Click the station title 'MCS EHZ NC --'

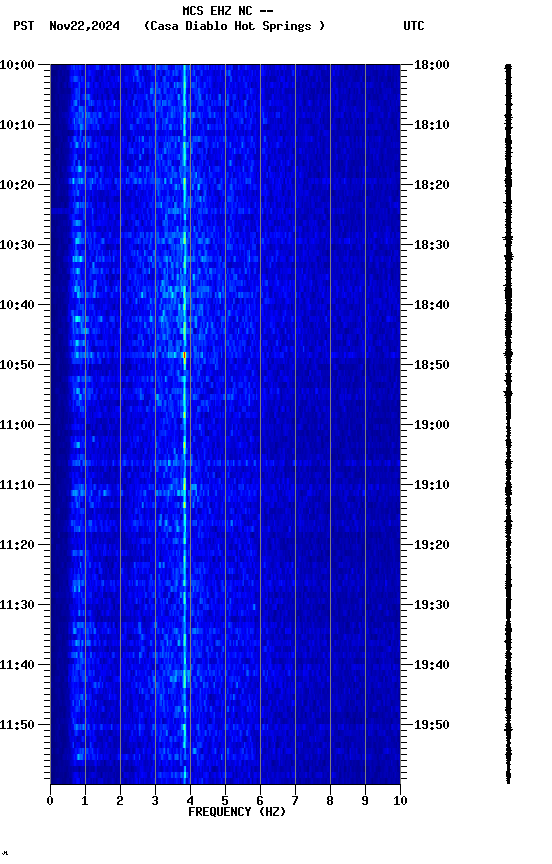[228, 11]
